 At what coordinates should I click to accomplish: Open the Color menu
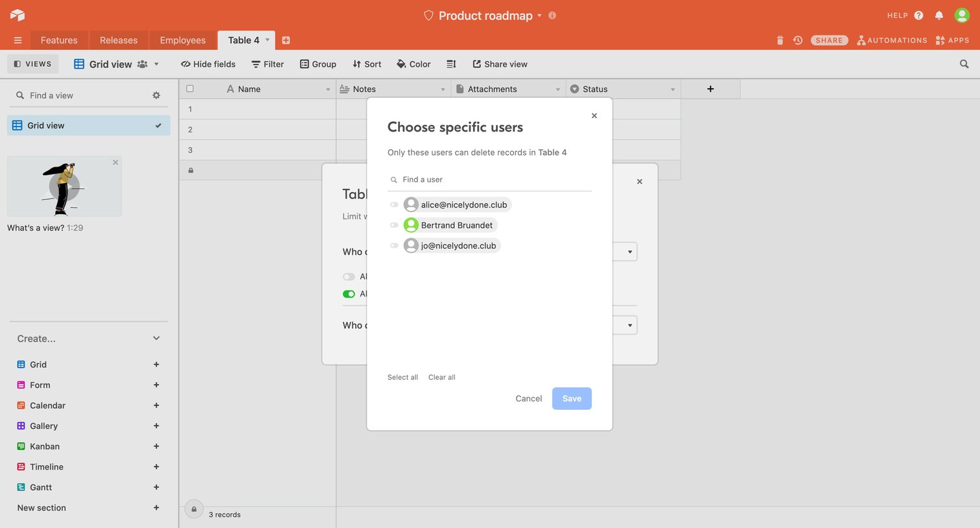pos(414,64)
